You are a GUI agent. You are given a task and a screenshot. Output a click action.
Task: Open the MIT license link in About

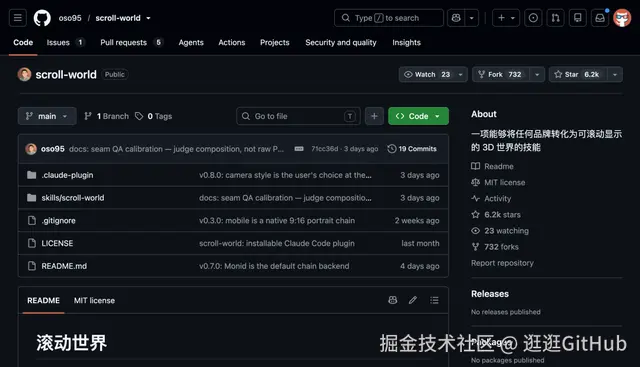(498, 182)
